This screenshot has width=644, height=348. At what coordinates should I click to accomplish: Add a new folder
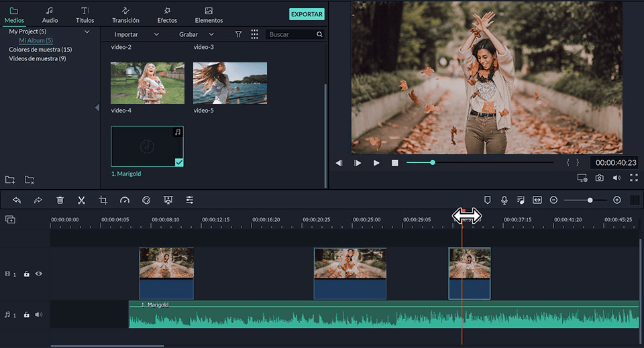tap(10, 180)
